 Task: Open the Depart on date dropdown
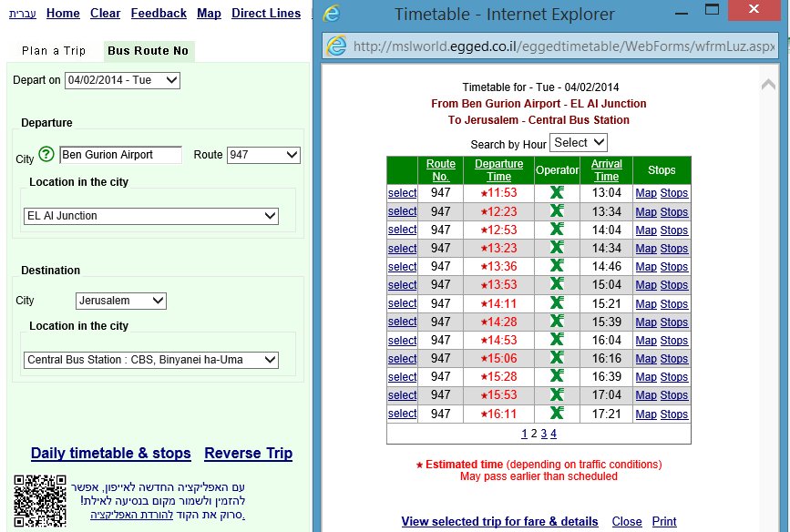tap(122, 80)
